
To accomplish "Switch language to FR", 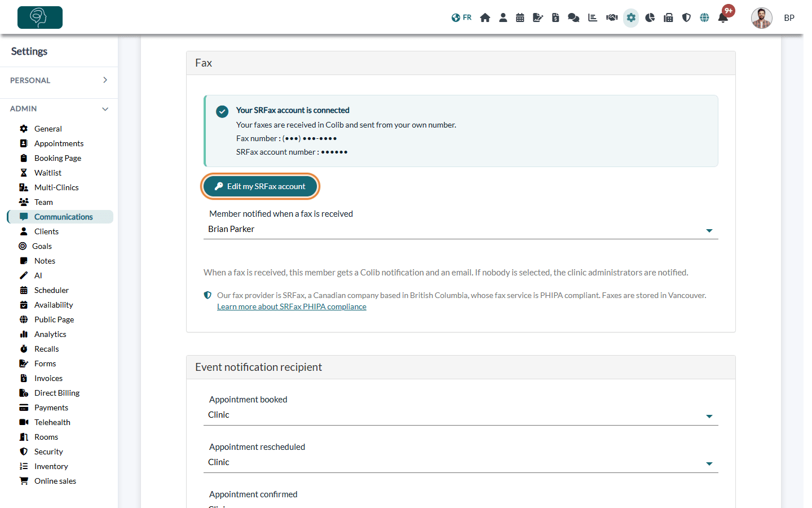I will point(461,17).
